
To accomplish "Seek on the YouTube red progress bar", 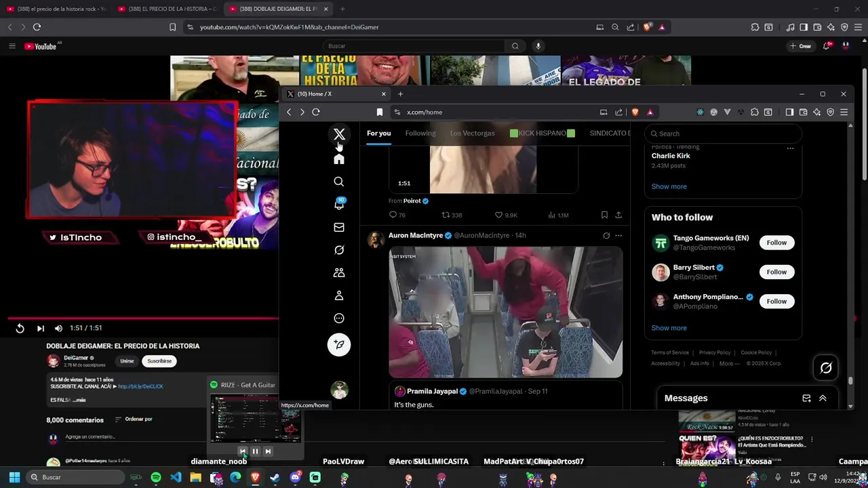I will tap(143, 318).
